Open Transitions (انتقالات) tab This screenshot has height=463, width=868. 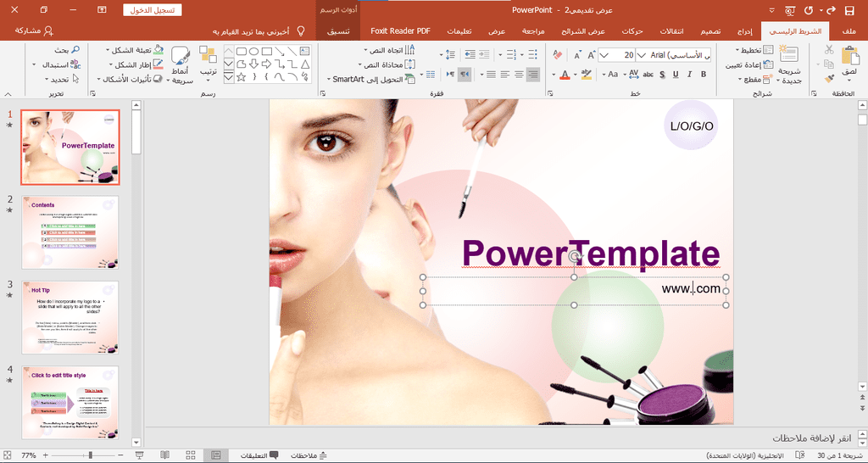pos(673,31)
